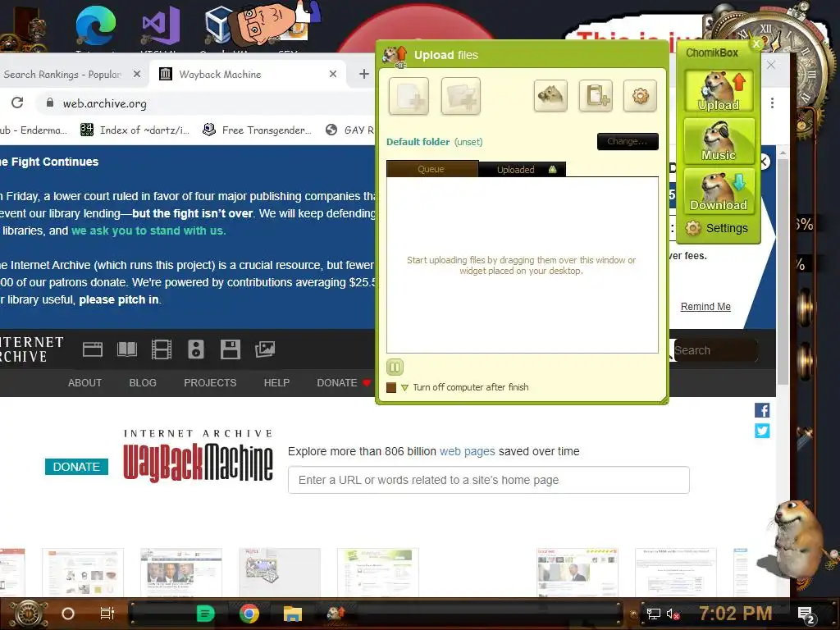
Task: Open BLOG in the archive navigation
Action: coord(143,382)
